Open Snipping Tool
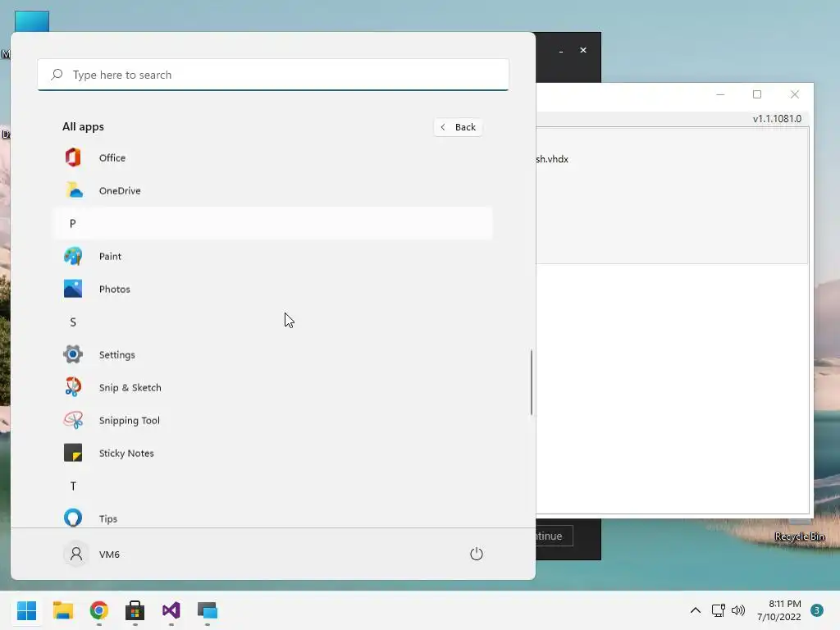 272,421
